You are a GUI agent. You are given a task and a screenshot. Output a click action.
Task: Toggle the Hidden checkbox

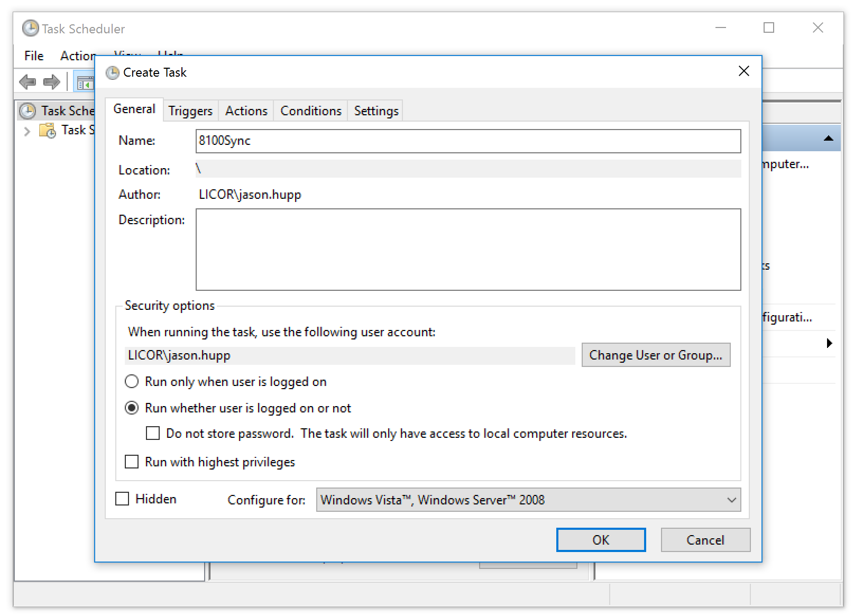(x=122, y=499)
